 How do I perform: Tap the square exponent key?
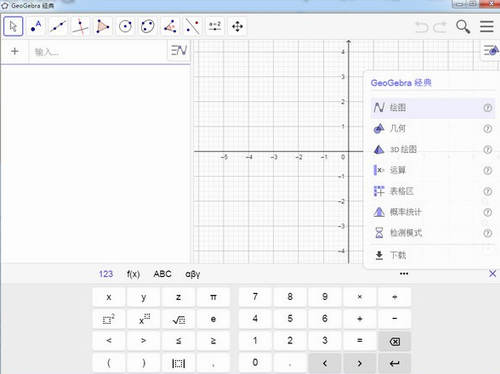point(109,319)
